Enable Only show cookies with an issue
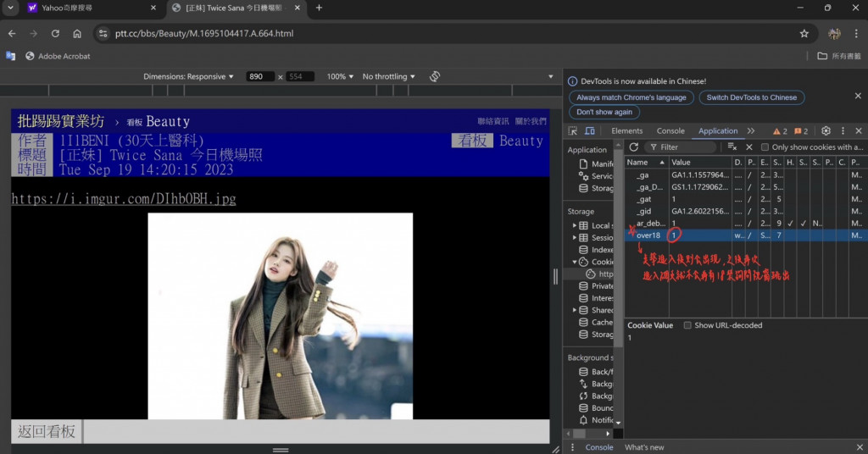Screen dimensions: 868x454 point(765,147)
